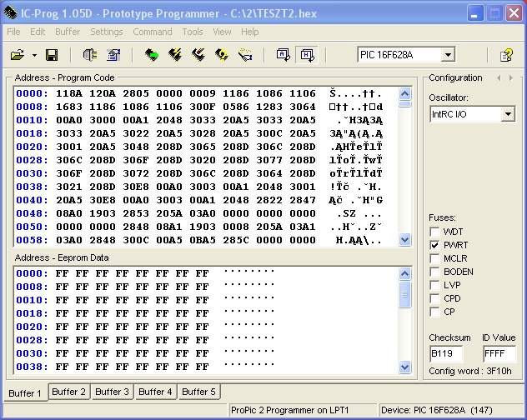The height and width of the screenshot is (420, 527).
Task: Save the file with the floppy disk icon
Action: pyautogui.click(x=52, y=55)
